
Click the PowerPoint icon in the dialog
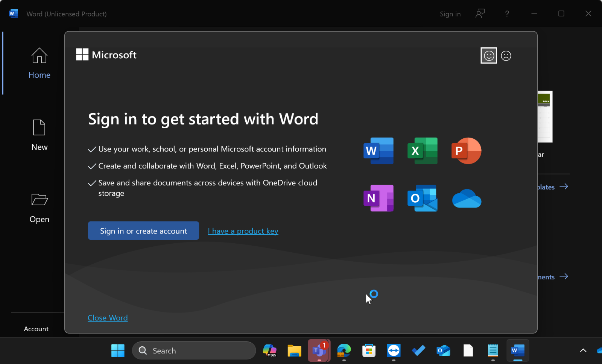tap(466, 151)
